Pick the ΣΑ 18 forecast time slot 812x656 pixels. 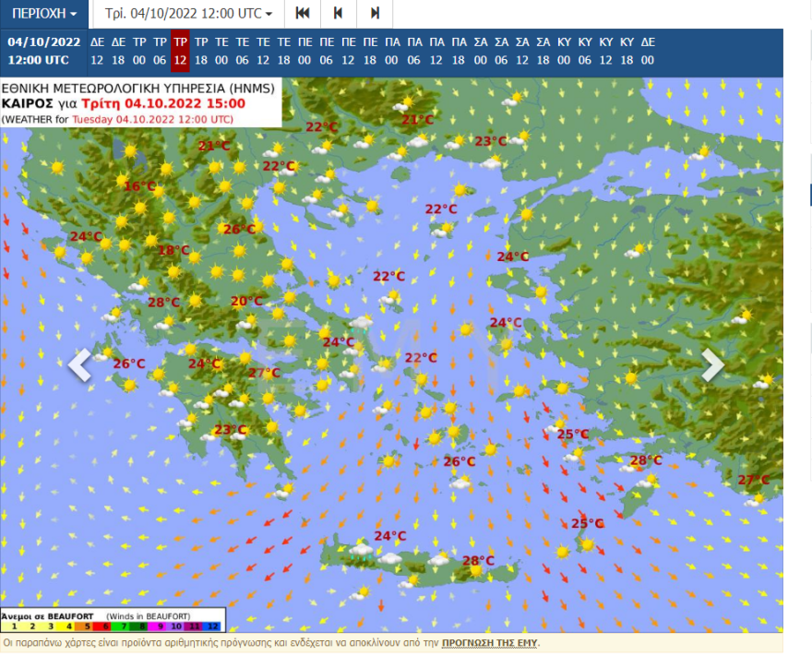[x=543, y=51]
